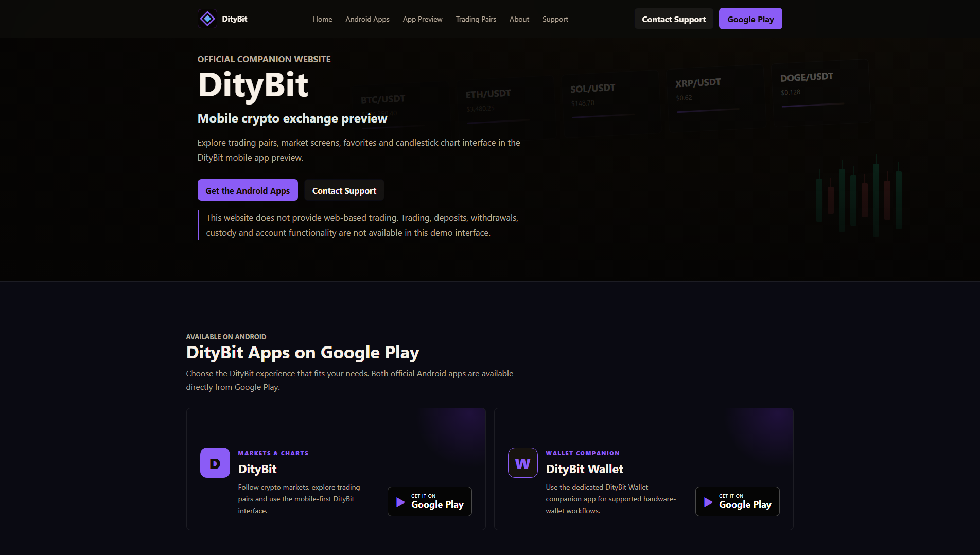Click the DityBit brand name in header

point(235,19)
